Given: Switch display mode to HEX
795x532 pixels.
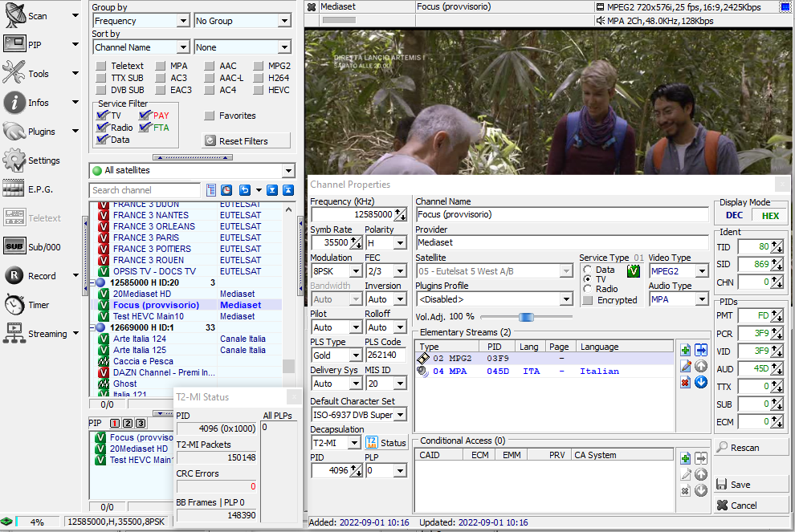Looking at the screenshot, I should [770, 215].
